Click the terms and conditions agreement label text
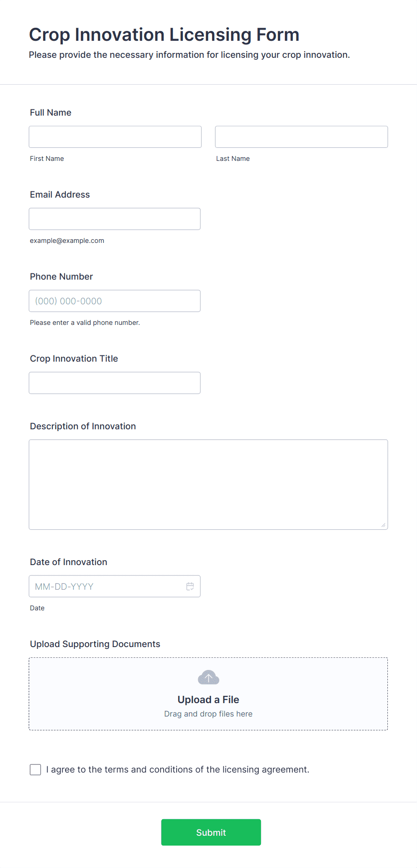 178,769
